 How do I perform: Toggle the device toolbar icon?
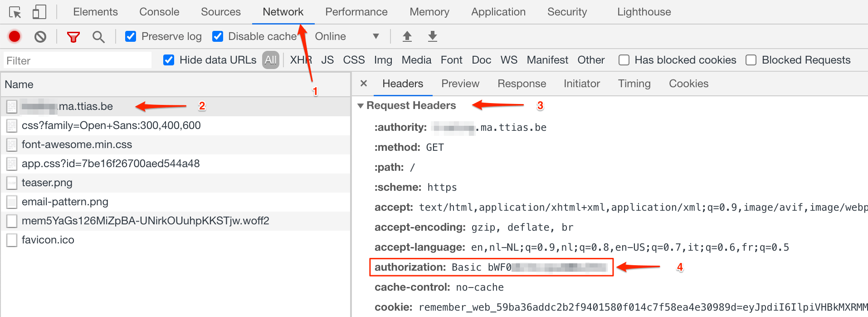pos(39,12)
